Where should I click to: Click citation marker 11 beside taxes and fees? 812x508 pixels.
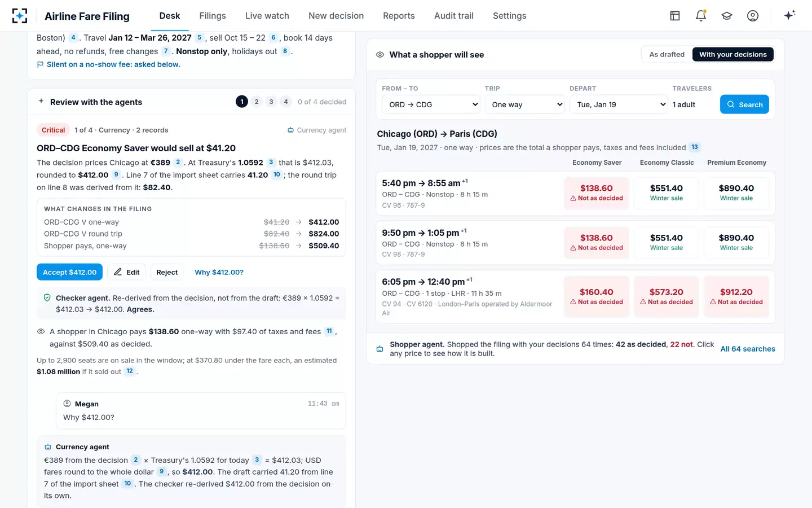point(329,331)
